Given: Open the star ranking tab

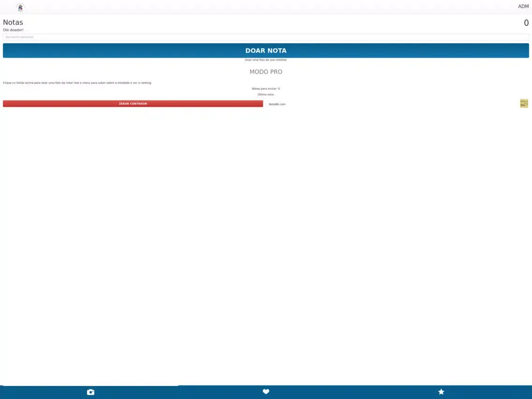Looking at the screenshot, I should point(441,392).
